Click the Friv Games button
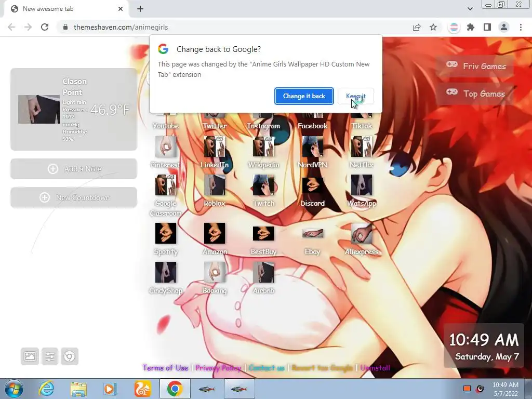Screen dimensions: 532x399 coord(476,66)
